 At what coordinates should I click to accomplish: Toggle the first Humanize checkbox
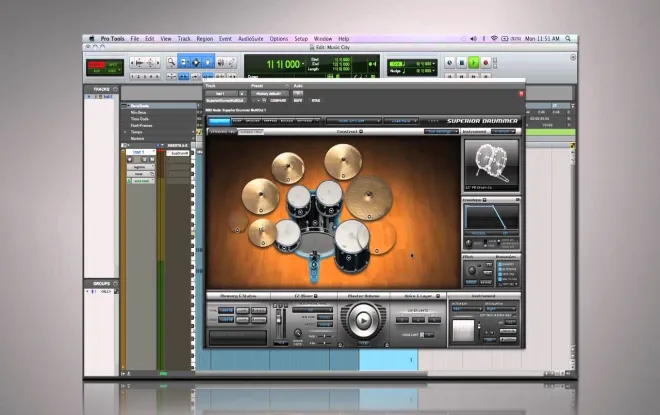click(500, 264)
